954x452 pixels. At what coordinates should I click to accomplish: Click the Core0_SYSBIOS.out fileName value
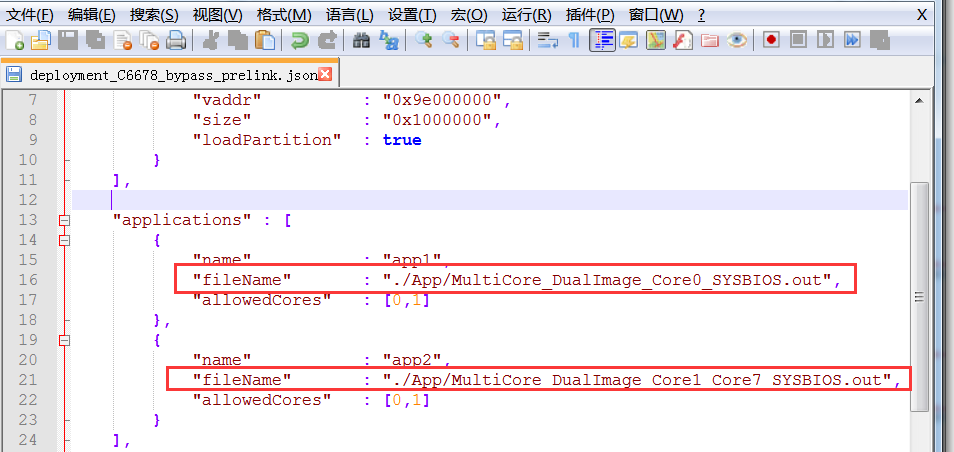click(607, 279)
